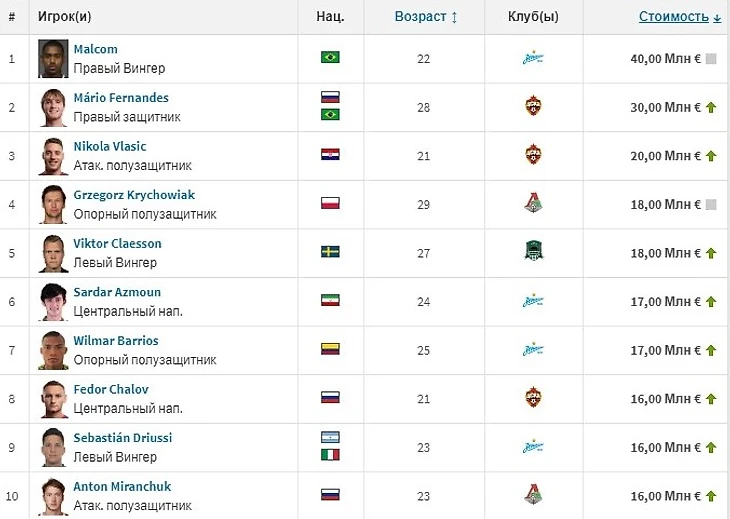Click Sardar Azmoun's player photo
730x519 pixels.
53,301
